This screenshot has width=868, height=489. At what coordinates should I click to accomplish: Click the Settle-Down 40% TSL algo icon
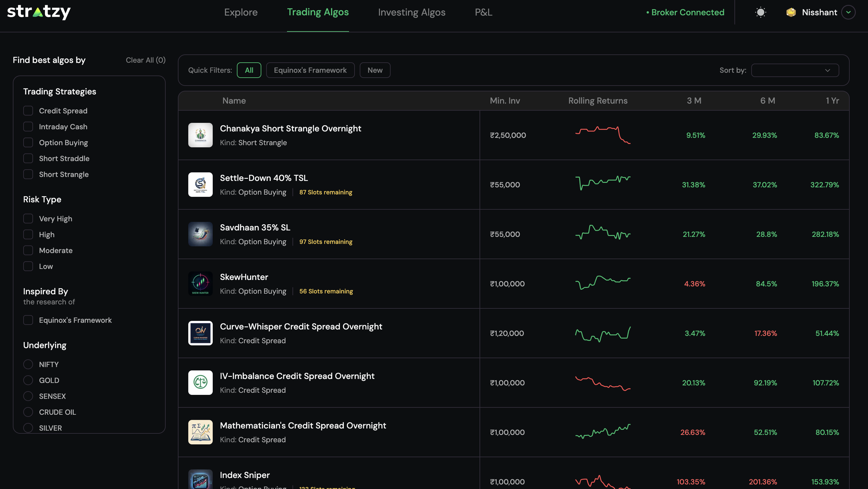click(200, 185)
